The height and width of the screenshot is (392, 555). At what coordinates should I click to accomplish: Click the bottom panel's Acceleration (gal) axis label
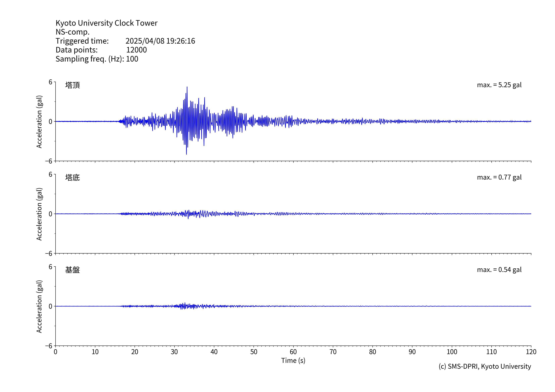(x=39, y=306)
